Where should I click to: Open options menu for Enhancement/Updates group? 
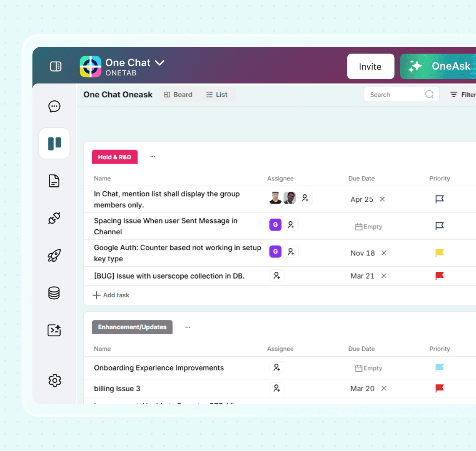188,327
